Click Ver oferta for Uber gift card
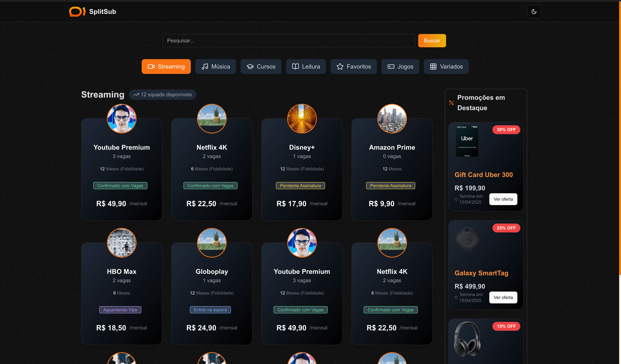The height and width of the screenshot is (364, 621). tap(503, 199)
